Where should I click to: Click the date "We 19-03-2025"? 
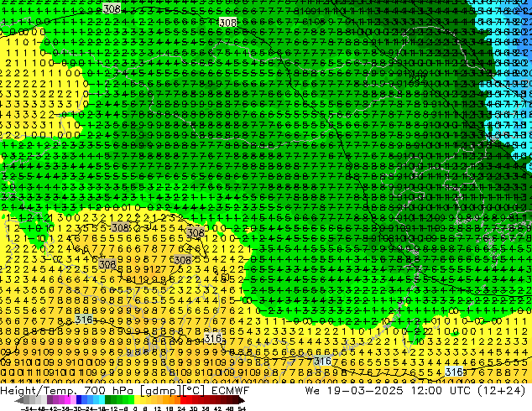point(354,390)
